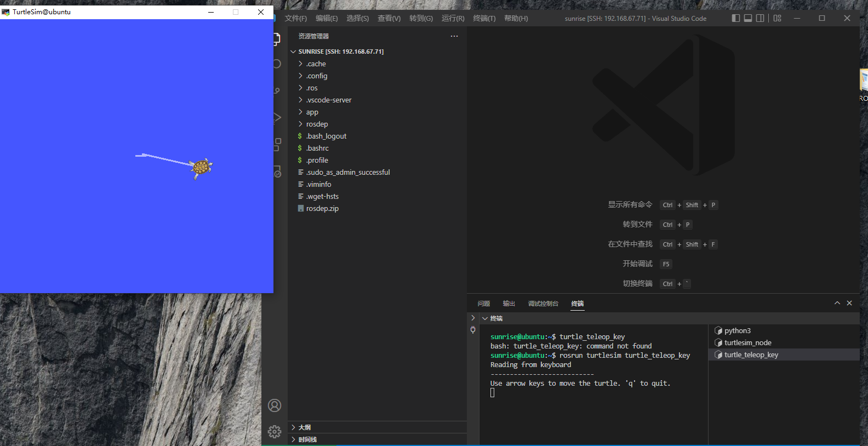868x446 pixels.
Task: Maximize panel size with up chevron
Action: point(837,303)
